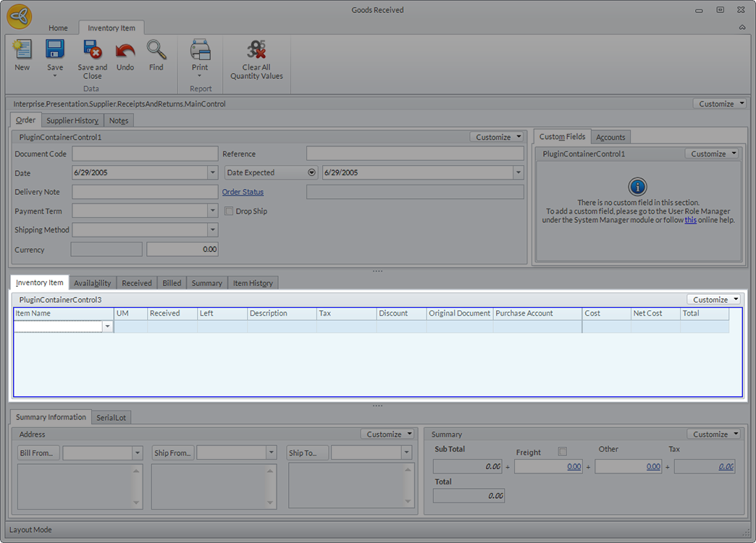This screenshot has height=543, width=756.
Task: Switch to the Supplier History tab
Action: 72,120
